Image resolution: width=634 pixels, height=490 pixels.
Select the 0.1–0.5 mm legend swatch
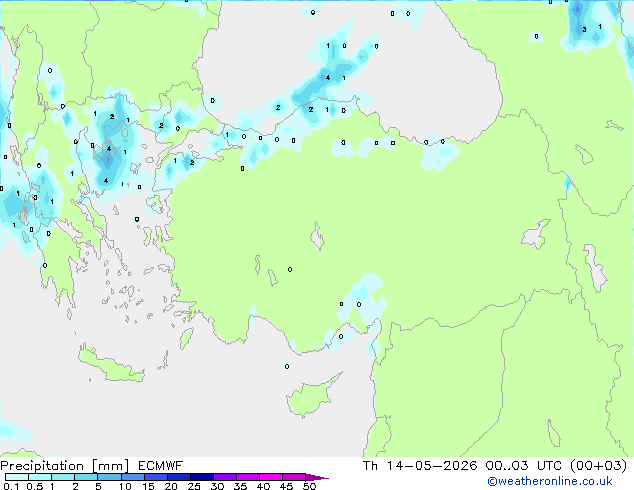(17, 477)
